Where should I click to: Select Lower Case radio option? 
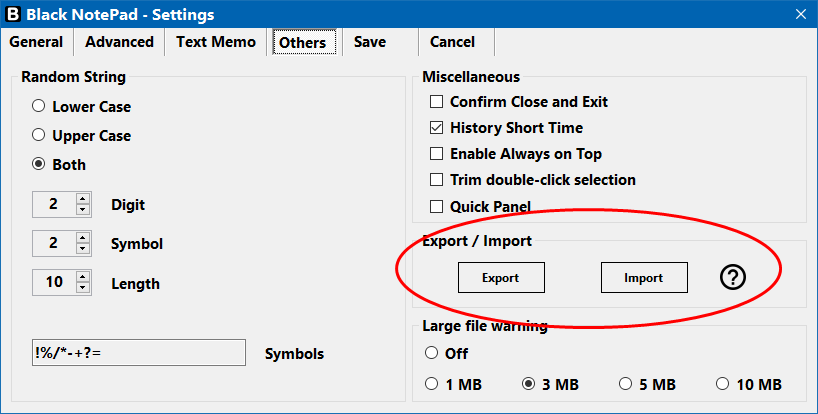coord(81,107)
